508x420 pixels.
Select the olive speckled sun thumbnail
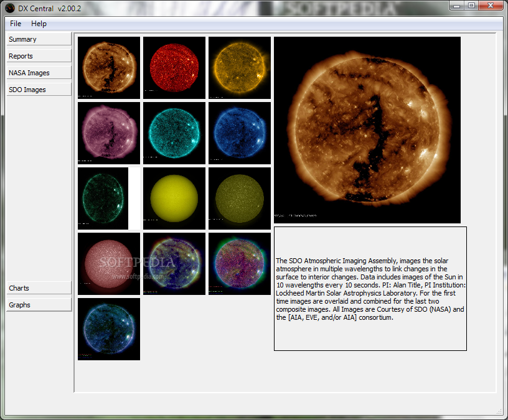tap(240, 198)
